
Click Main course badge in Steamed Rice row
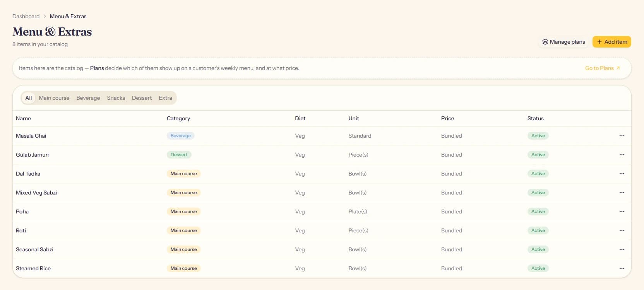183,268
